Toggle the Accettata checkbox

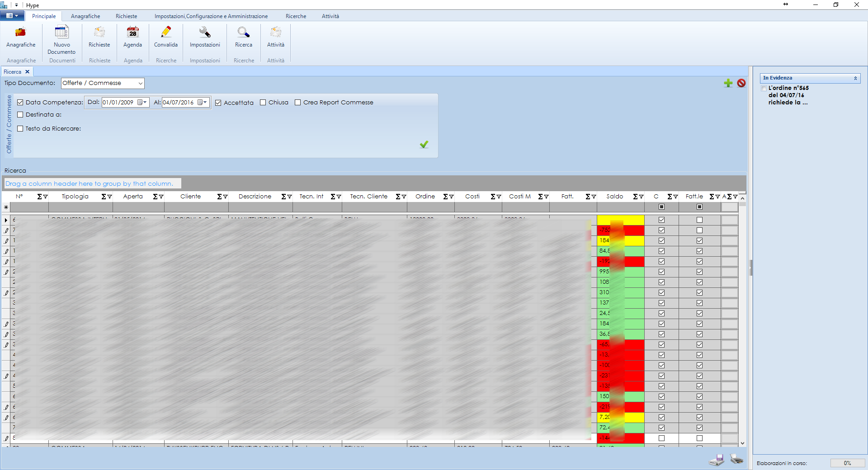(218, 103)
